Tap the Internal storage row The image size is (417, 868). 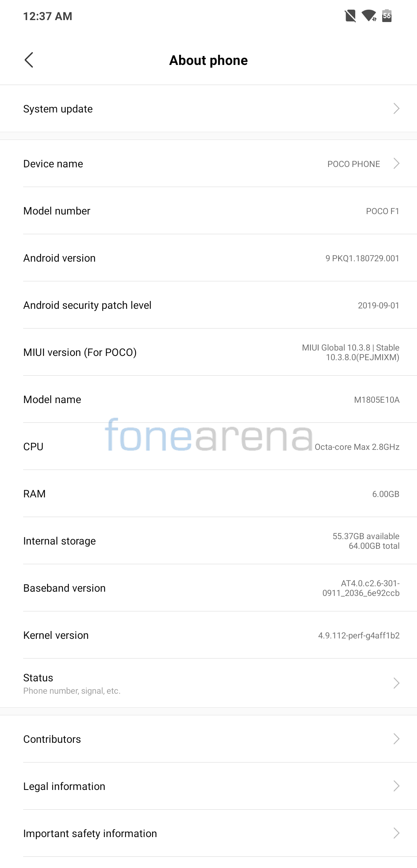[x=208, y=541]
